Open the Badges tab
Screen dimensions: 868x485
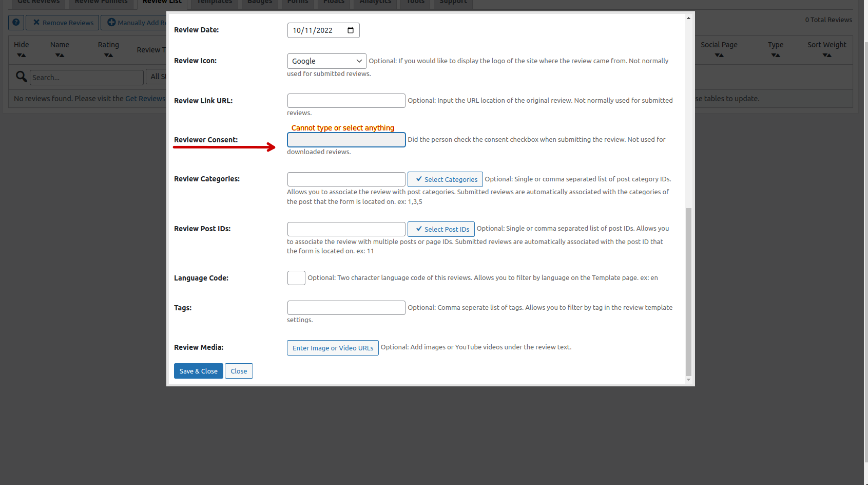click(x=260, y=3)
